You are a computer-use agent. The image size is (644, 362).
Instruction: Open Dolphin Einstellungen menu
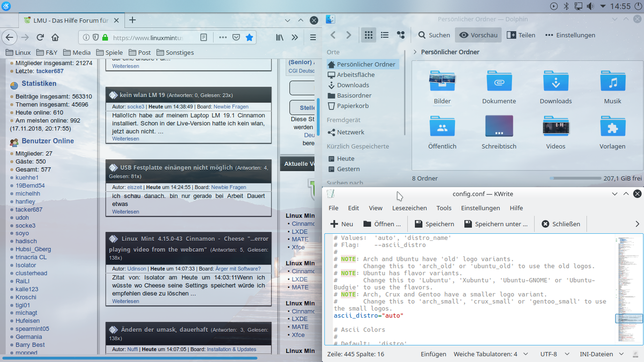tap(570, 35)
